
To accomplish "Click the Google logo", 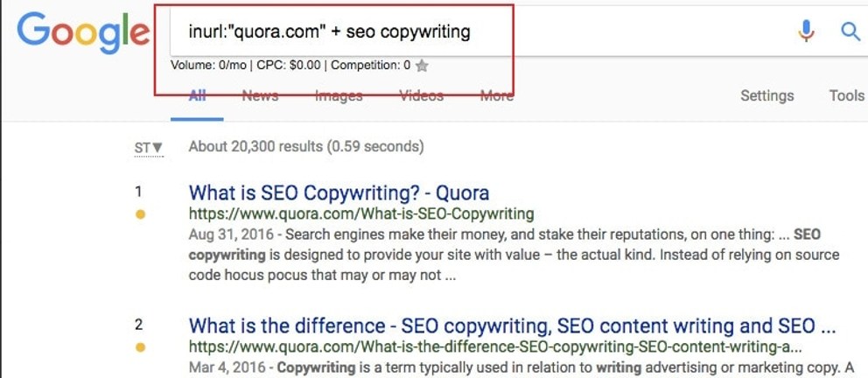I will click(x=82, y=32).
